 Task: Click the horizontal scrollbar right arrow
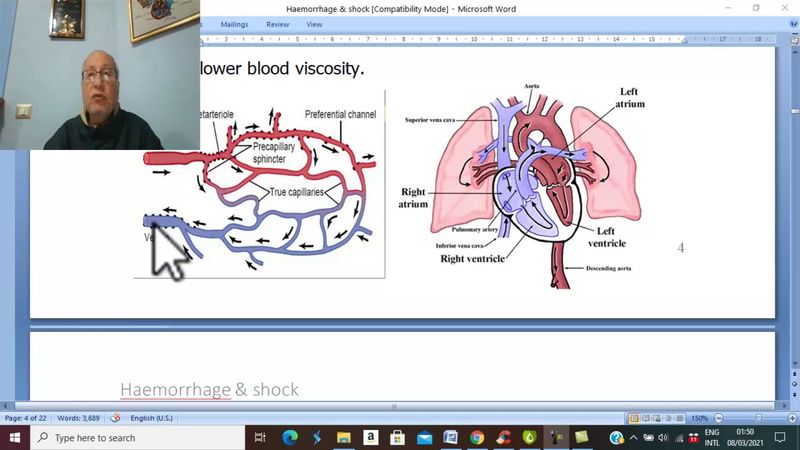[x=785, y=406]
